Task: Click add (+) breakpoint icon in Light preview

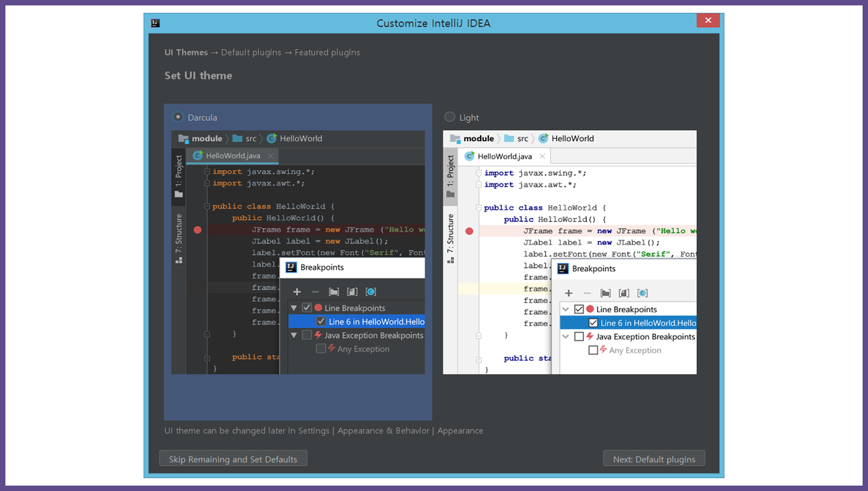Action: (568, 293)
